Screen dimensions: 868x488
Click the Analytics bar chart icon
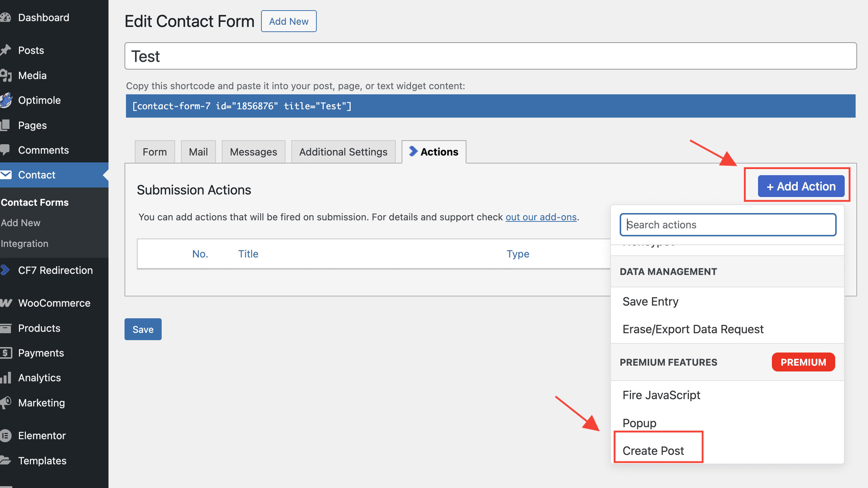[x=5, y=378]
